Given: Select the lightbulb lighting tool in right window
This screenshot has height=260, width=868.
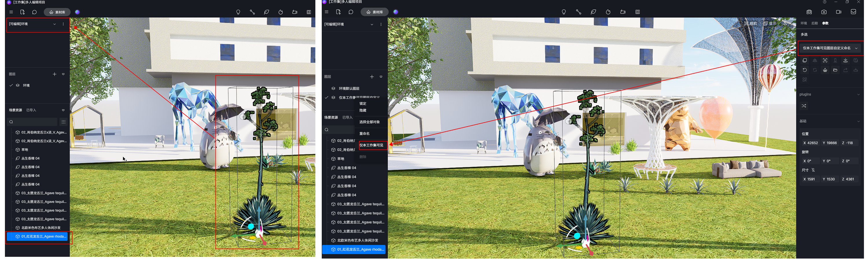Looking at the screenshot, I should [x=564, y=12].
